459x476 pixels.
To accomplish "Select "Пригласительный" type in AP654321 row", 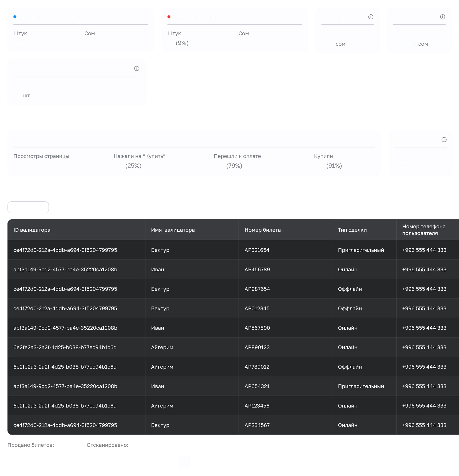I will (x=361, y=386).
